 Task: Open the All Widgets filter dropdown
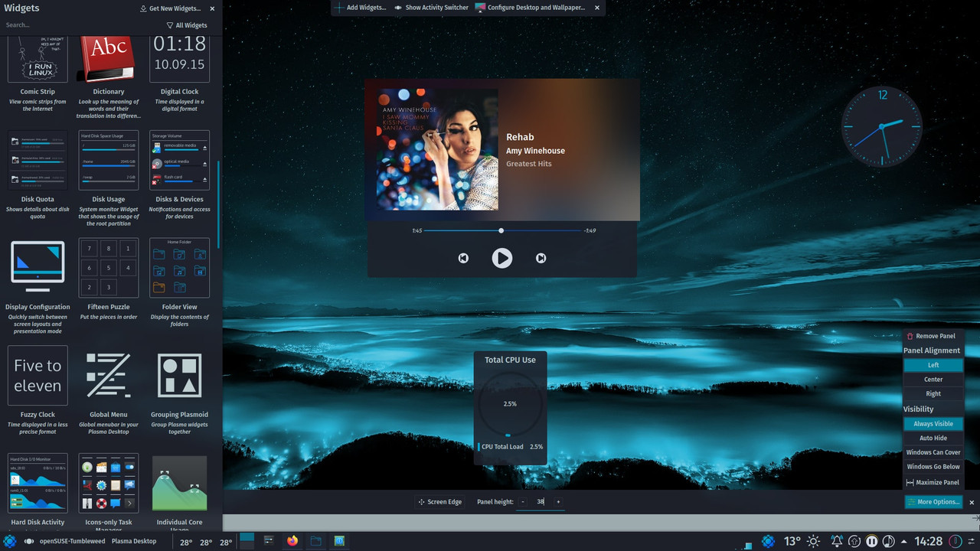click(187, 25)
